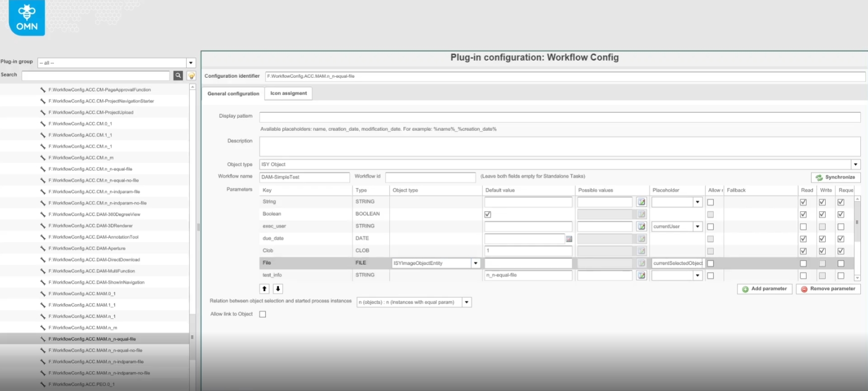This screenshot has width=868, height=391.
Task: Click the Workflow id input field
Action: [x=430, y=177]
